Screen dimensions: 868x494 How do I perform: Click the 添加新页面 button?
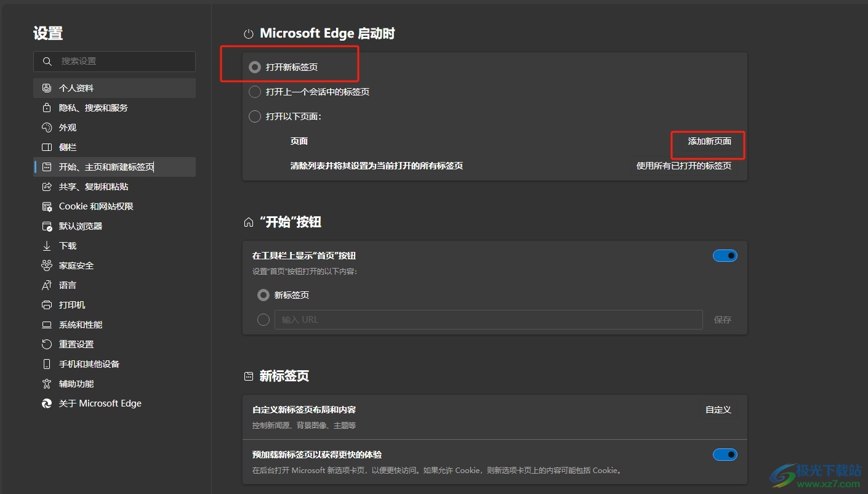pyautogui.click(x=709, y=141)
